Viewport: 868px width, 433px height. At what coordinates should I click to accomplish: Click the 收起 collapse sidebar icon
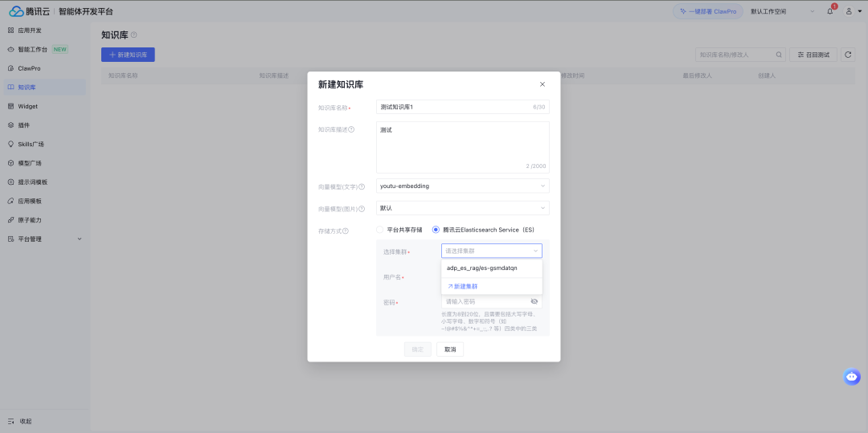(11, 422)
